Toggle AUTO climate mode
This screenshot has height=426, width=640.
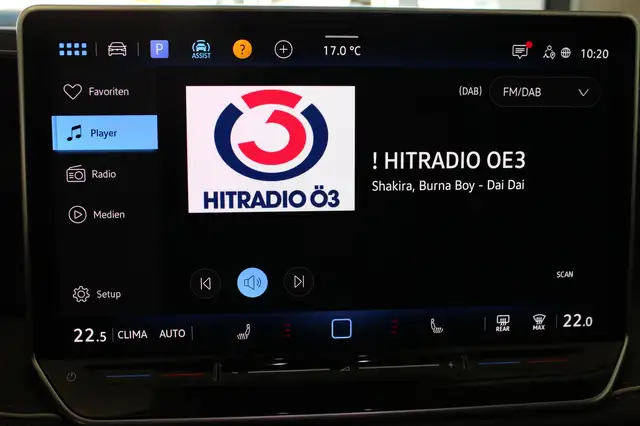click(x=172, y=334)
